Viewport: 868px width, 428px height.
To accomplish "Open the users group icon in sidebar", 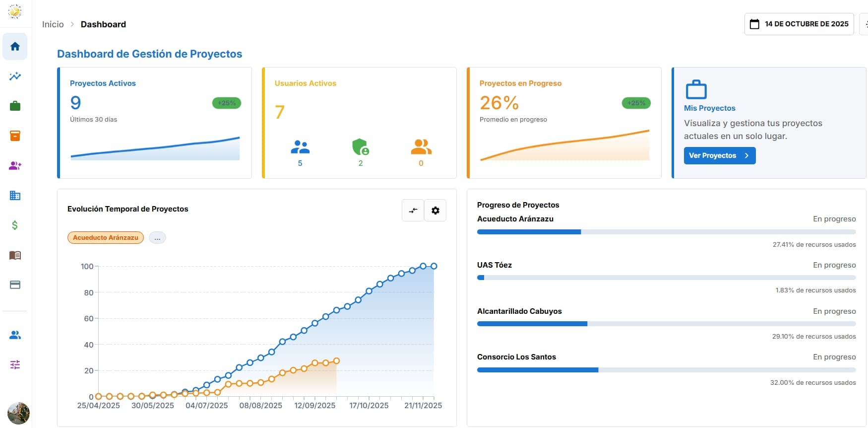I will (15, 335).
